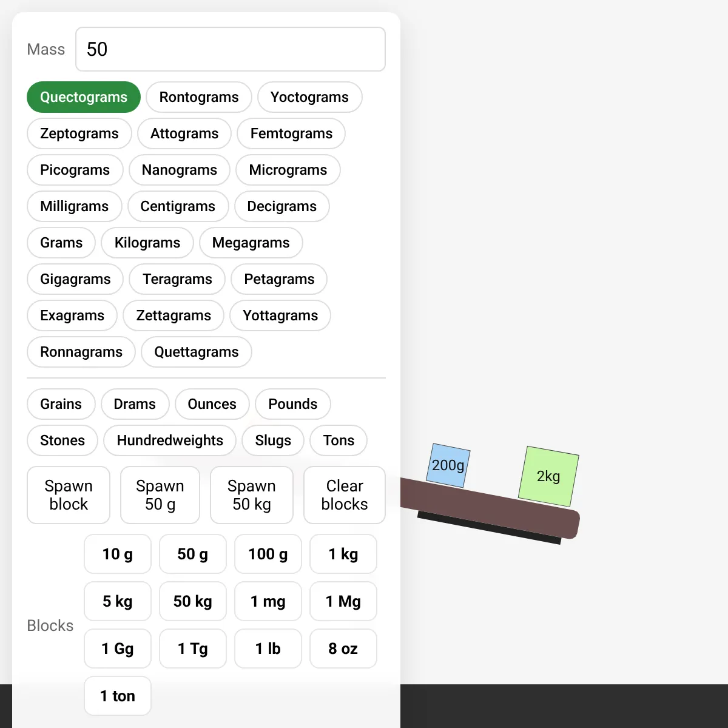
Task: Select the Slugs unit chip
Action: pos(273,440)
